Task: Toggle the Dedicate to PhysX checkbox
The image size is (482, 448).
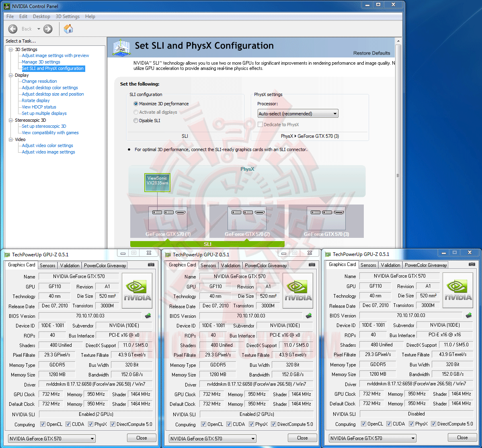Action: 260,125
